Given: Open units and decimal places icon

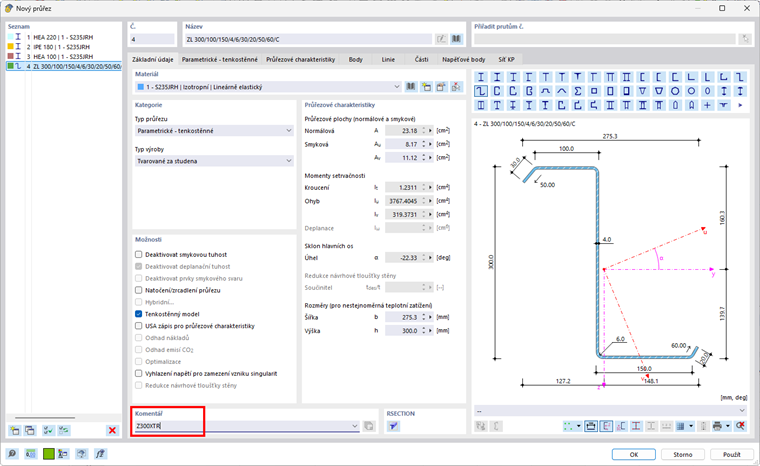Looking at the screenshot, I should (x=31, y=454).
